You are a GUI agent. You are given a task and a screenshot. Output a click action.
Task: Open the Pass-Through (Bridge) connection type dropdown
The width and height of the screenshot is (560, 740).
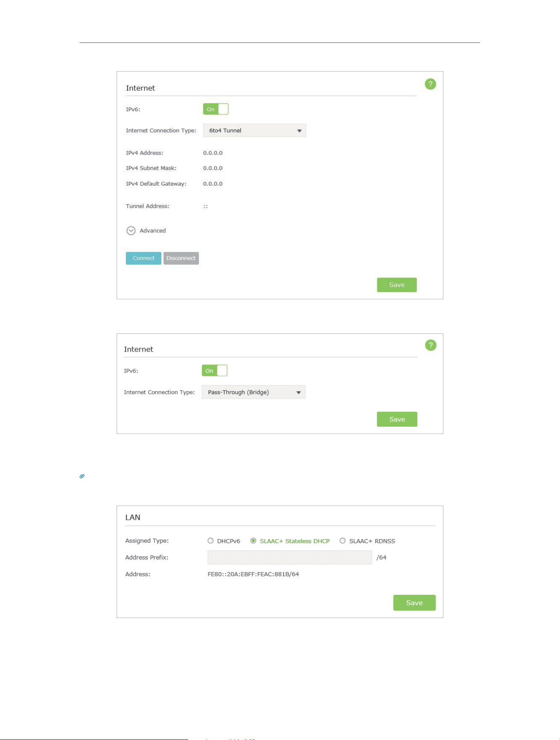[x=253, y=392]
